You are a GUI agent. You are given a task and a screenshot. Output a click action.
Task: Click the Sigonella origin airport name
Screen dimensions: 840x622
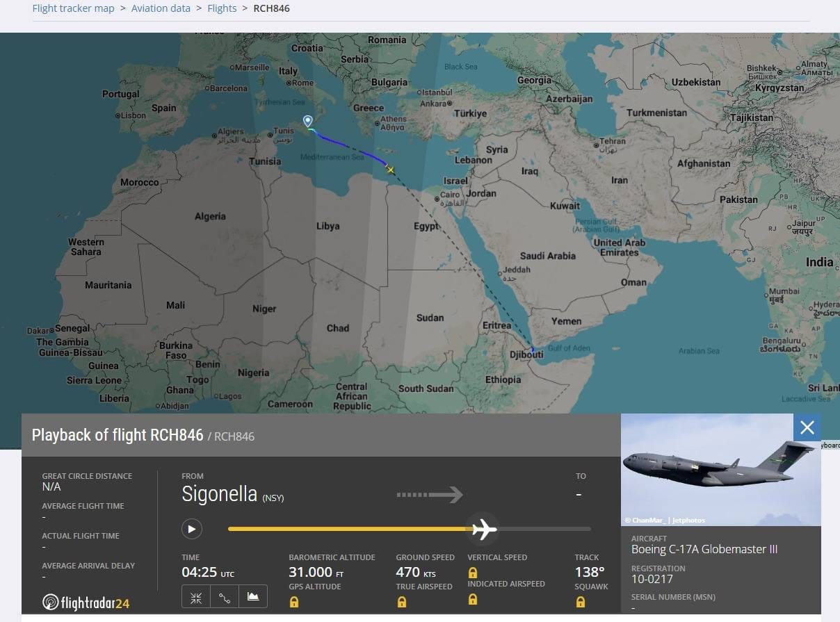pos(219,494)
